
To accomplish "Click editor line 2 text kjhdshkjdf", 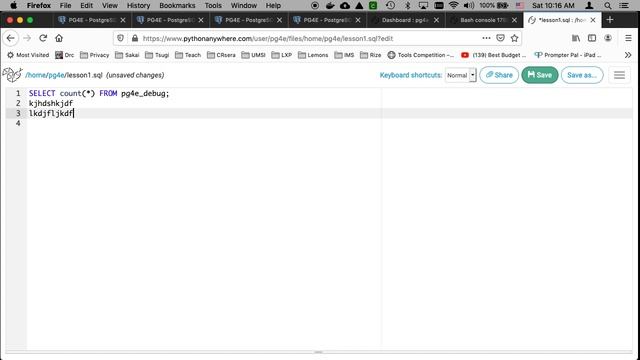I will [51, 103].
